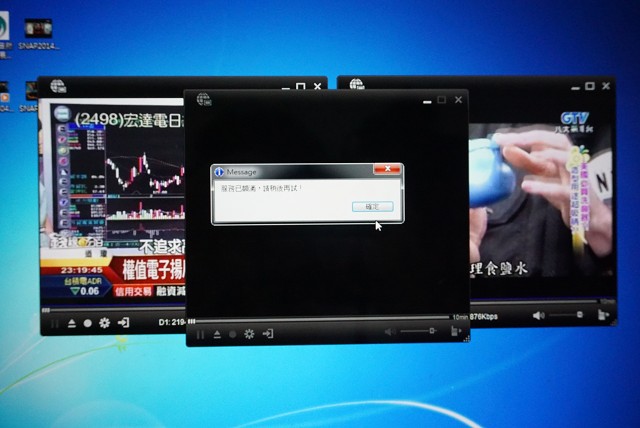
Task: Click the record button in the left stock player
Action: tap(87, 323)
